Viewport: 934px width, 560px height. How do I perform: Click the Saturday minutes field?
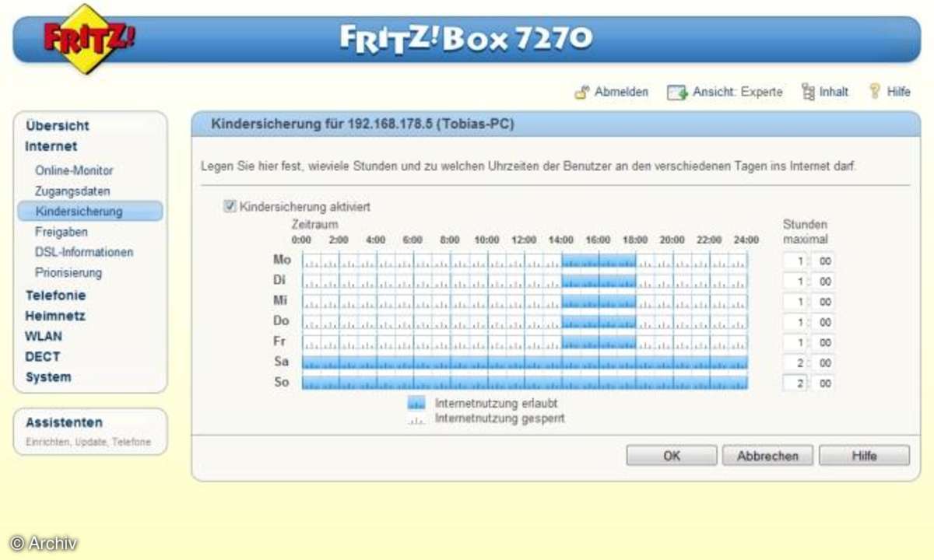pos(823,362)
